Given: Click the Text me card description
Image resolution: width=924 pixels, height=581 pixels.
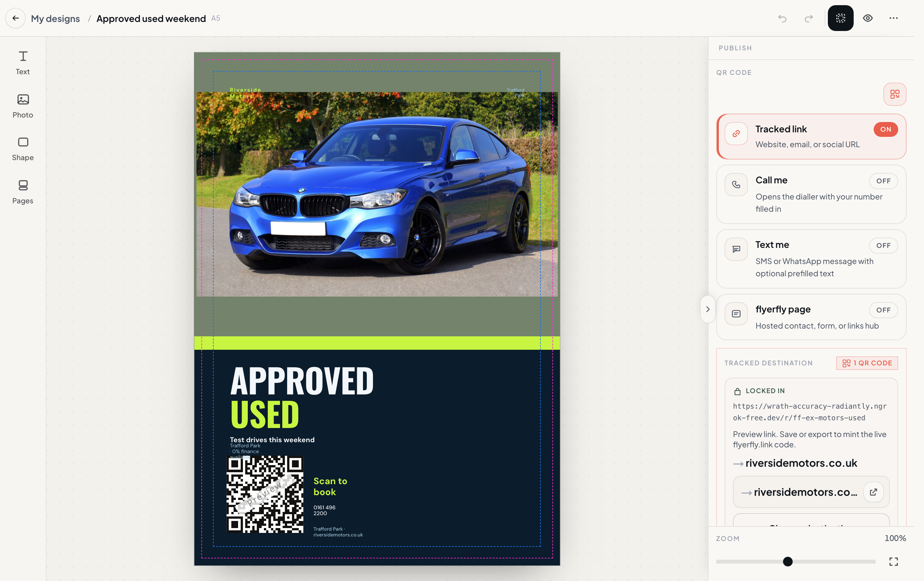Looking at the screenshot, I should (x=814, y=267).
